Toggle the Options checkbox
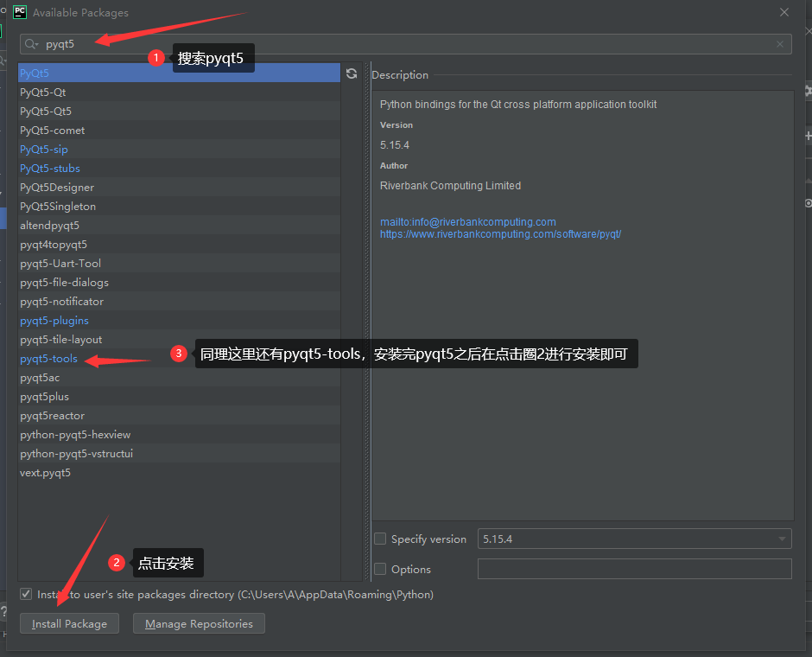Screen dimensions: 812x657 pos(380,569)
